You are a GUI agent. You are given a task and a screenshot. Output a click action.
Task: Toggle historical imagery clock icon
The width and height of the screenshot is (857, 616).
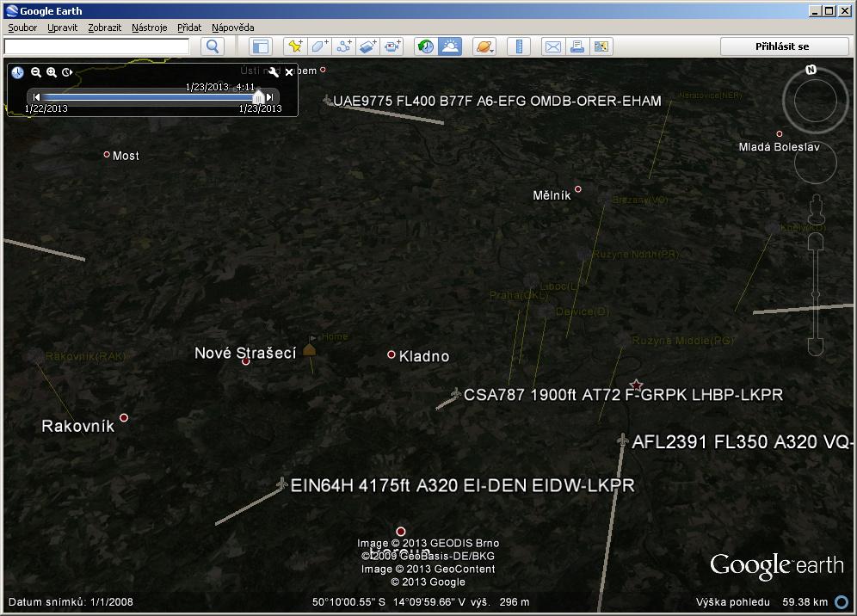pos(426,46)
